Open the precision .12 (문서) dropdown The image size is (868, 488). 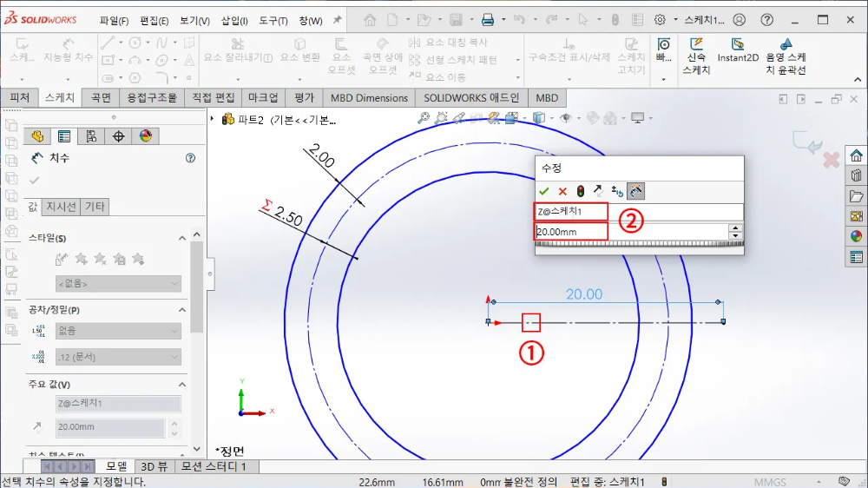click(118, 357)
